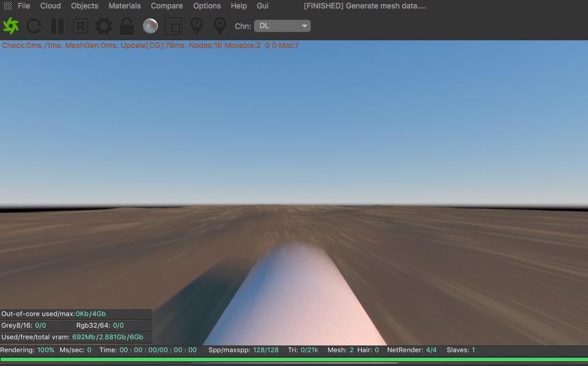588x366 pixels.
Task: Click the 'Tri: 0/21k' status entry
Action: 303,350
